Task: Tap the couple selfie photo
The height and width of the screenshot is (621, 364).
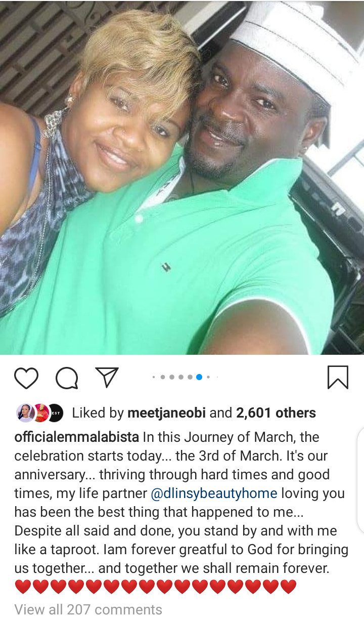Action: point(182,177)
